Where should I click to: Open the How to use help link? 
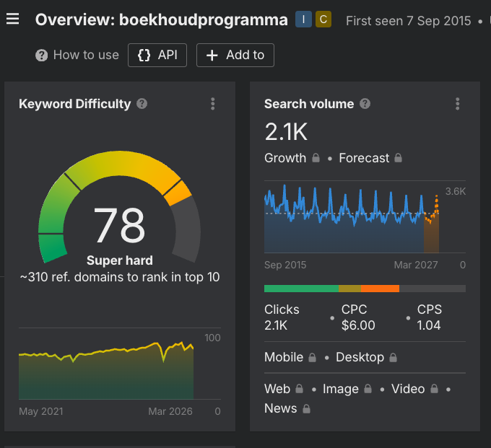(77, 55)
